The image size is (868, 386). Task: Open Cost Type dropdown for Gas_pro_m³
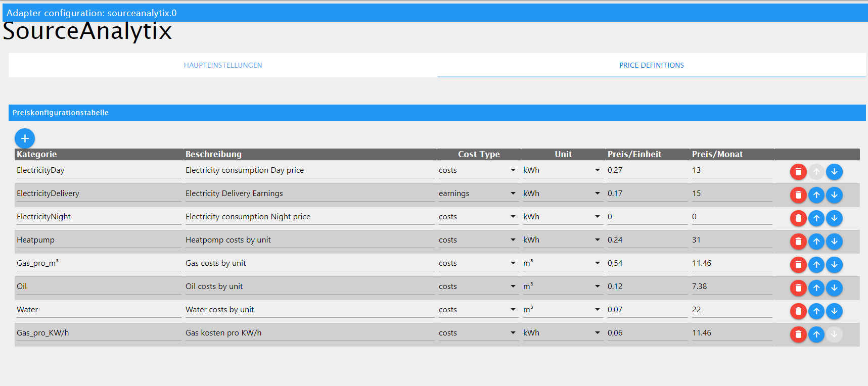(x=478, y=263)
